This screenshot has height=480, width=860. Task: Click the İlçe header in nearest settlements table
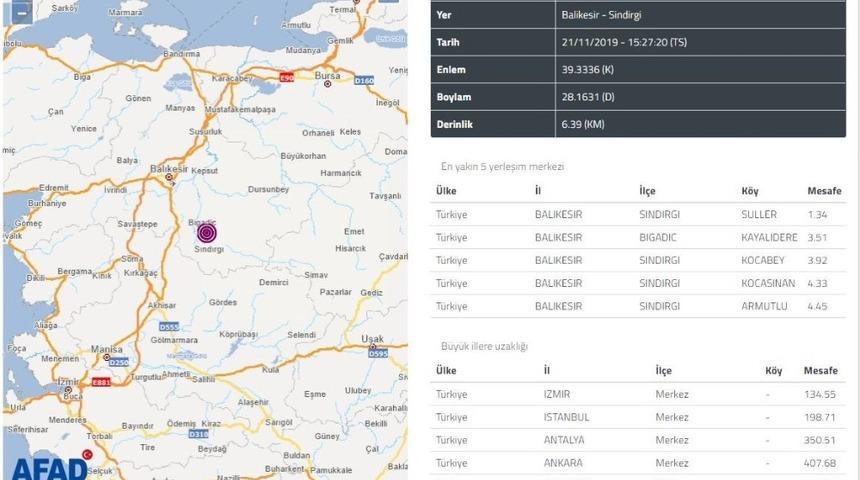648,191
